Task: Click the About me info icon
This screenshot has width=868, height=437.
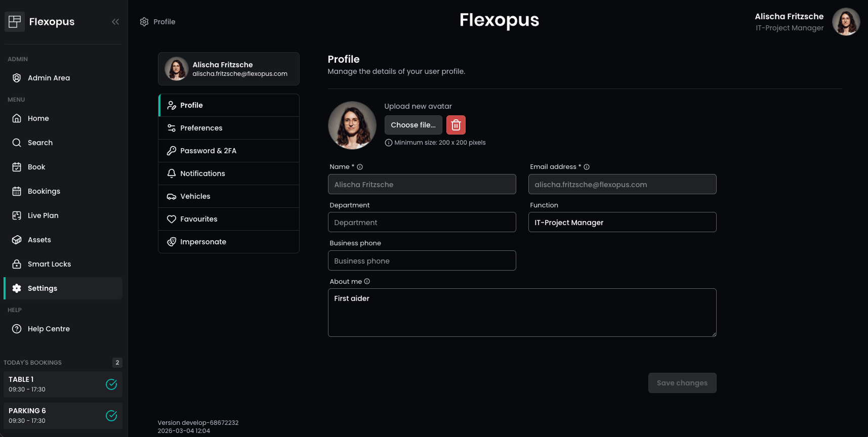Action: 367,282
